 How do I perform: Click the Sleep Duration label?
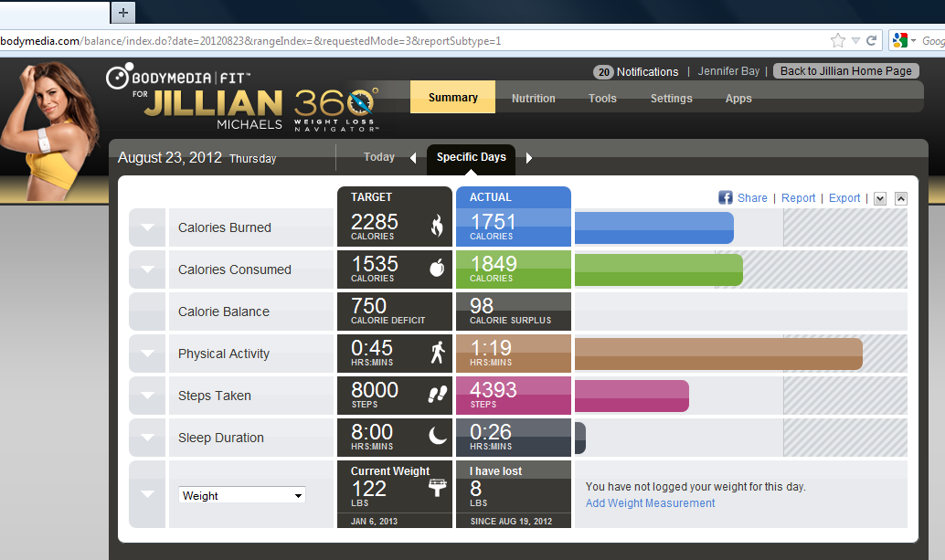click(221, 438)
